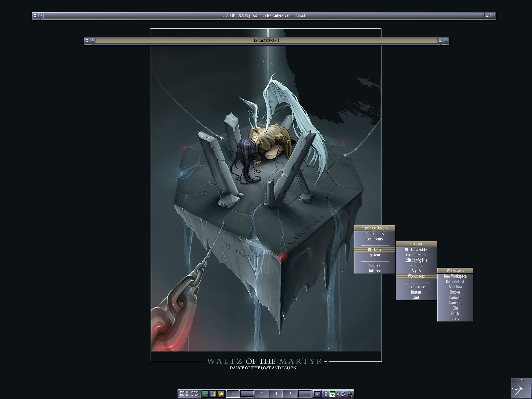Switch to workspace 3 in the toolbar

click(262, 394)
